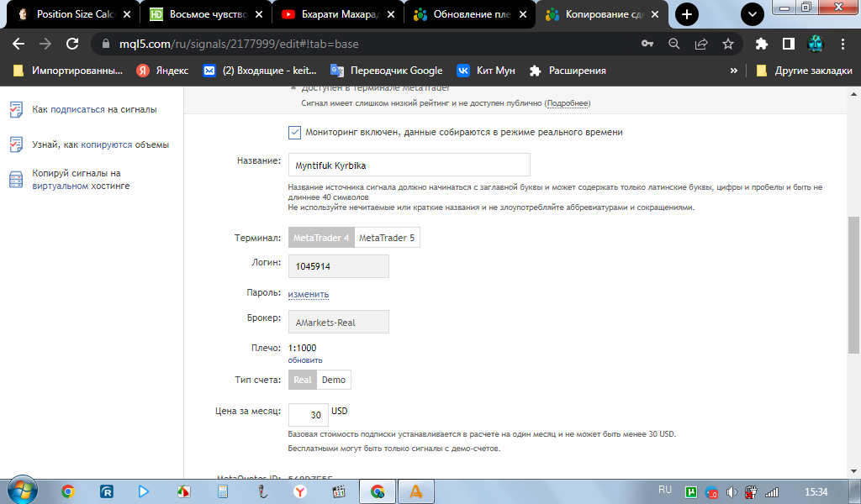This screenshot has height=504, width=861.
Task: Open the Переводчик Google bookmark
Action: click(387, 71)
